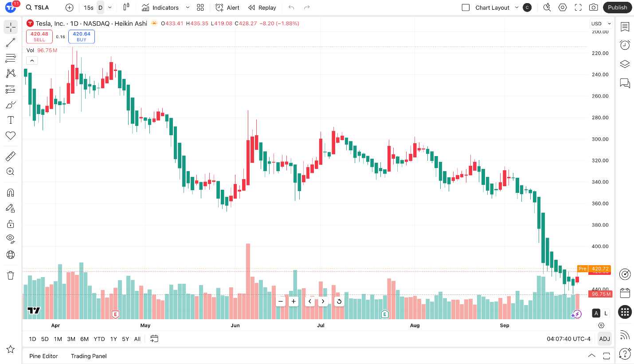Toggle the A auto scale button
The height and width of the screenshot is (364, 634).
pyautogui.click(x=596, y=313)
